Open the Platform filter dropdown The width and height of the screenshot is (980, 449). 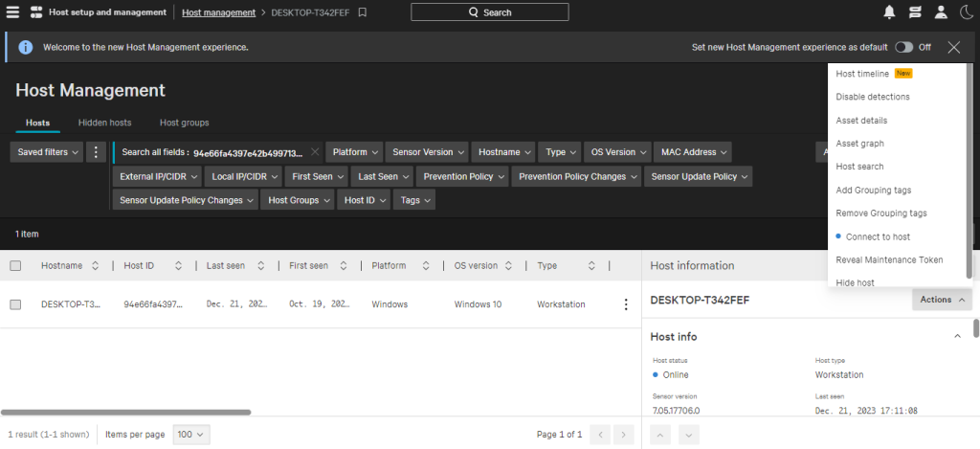354,152
